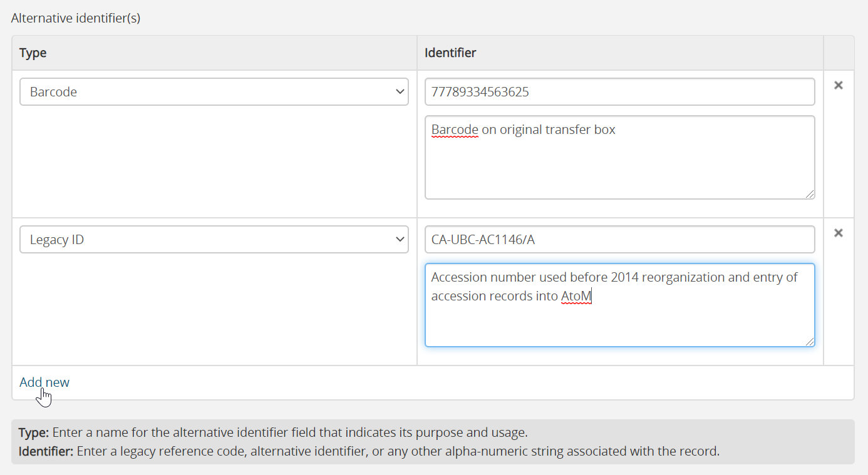Click into the CA-UBC-AC1146/A identifier field
The width and height of the screenshot is (868, 475).
click(x=619, y=240)
